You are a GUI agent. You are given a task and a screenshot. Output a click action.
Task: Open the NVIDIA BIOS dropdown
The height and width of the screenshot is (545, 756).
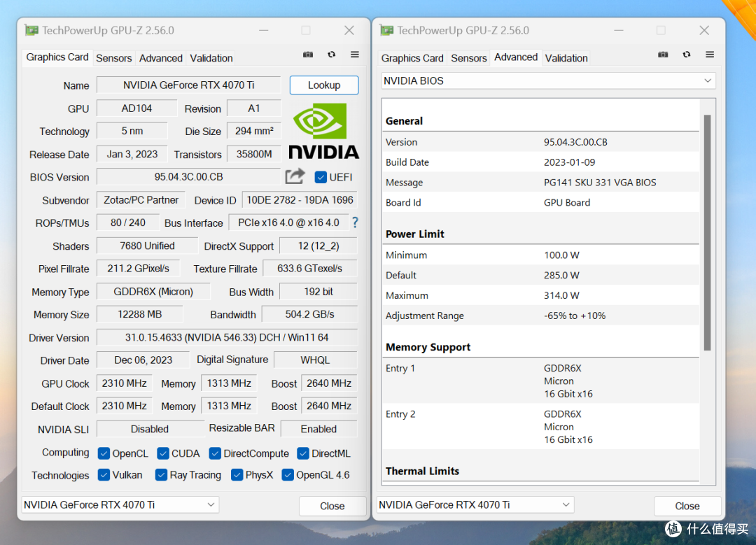tap(548, 81)
